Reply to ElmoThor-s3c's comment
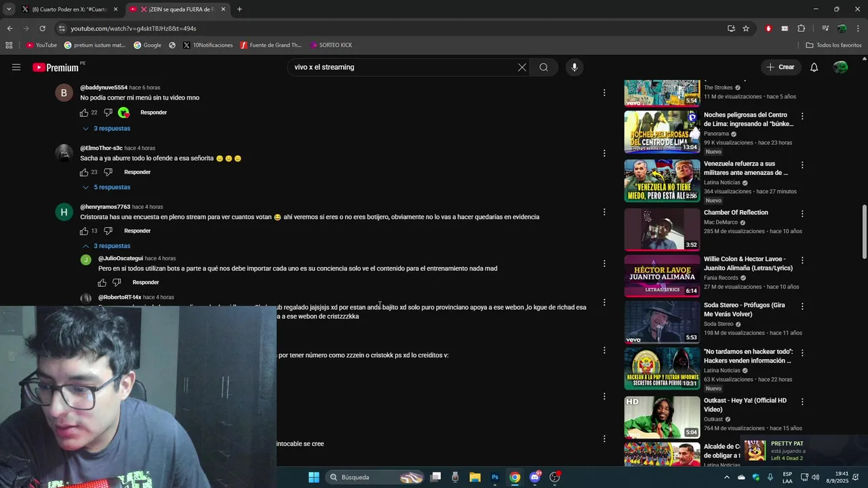Screen dimensions: 868x488 [137, 172]
